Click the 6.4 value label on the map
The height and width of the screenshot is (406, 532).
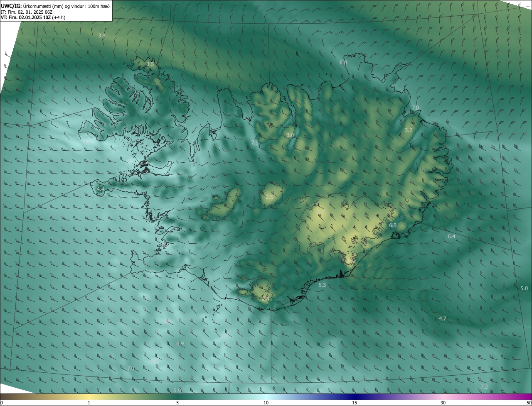click(x=451, y=237)
